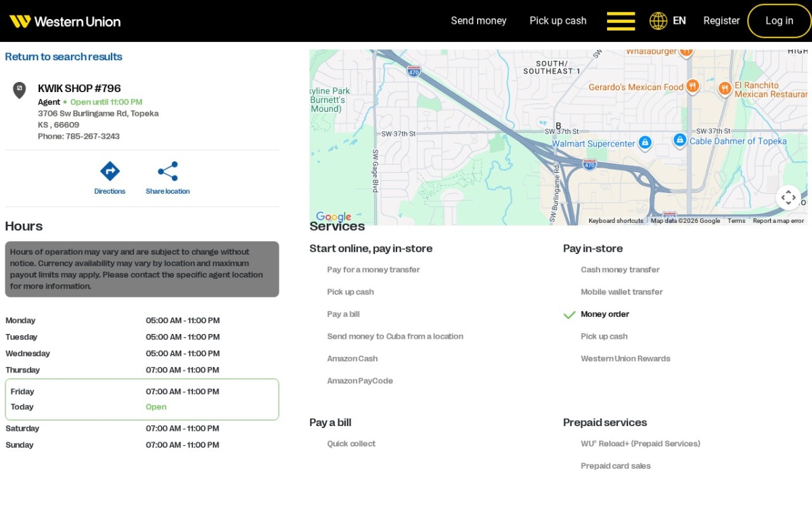The height and width of the screenshot is (508, 812).
Task: Toggle map fullscreen camera control
Action: coord(788,198)
